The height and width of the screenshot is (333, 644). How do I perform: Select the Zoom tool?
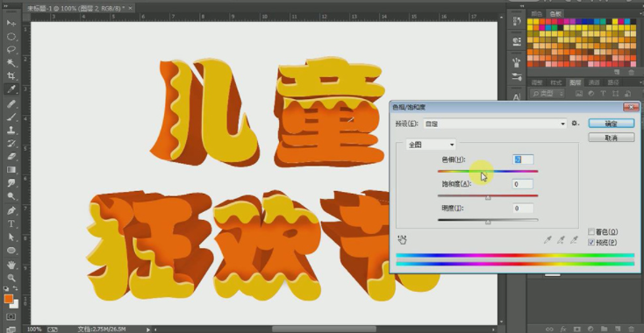(11, 277)
